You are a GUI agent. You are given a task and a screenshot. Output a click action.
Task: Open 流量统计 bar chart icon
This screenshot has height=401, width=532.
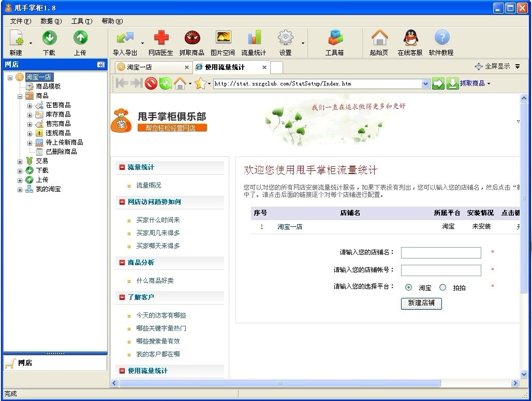[x=254, y=37]
